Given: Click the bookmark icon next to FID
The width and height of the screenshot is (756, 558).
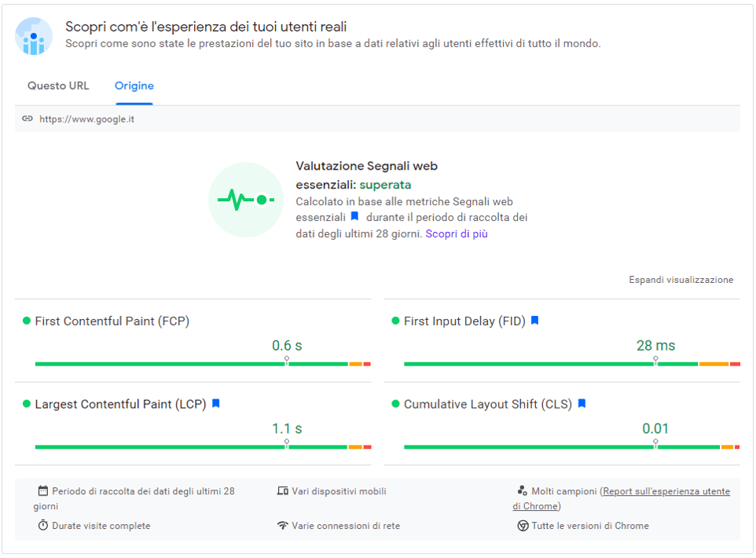Looking at the screenshot, I should (x=534, y=320).
